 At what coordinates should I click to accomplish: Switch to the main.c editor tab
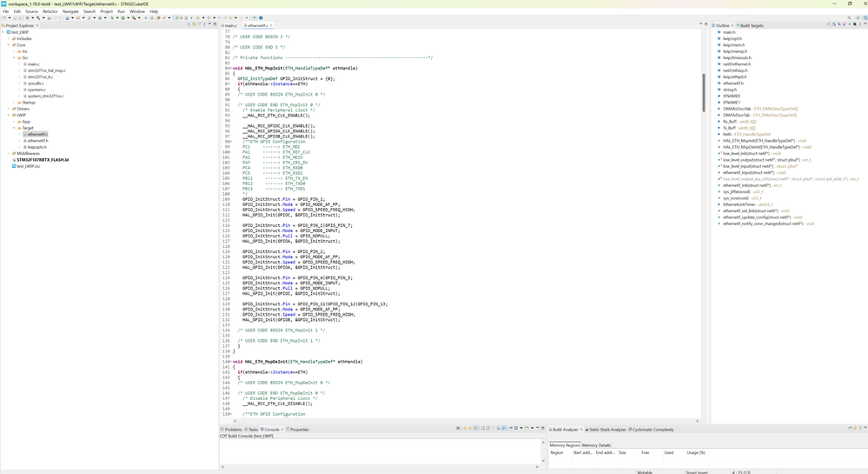(230, 26)
